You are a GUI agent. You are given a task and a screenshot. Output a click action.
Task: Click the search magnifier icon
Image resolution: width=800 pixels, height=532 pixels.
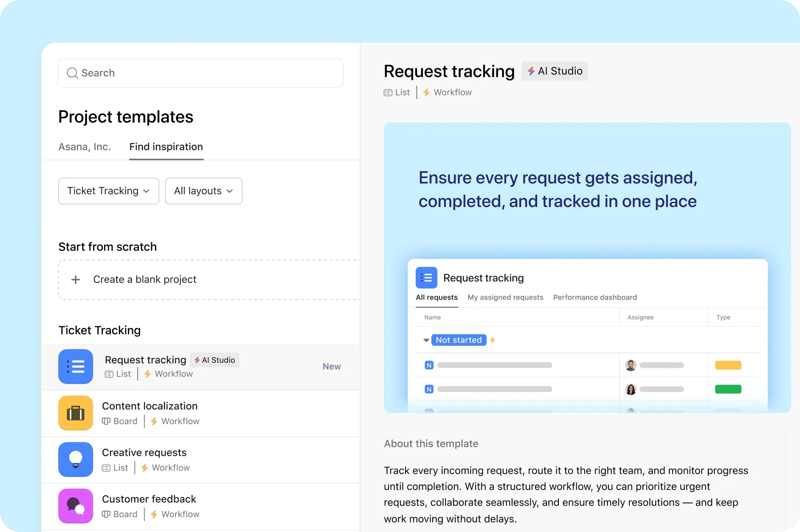click(x=73, y=73)
